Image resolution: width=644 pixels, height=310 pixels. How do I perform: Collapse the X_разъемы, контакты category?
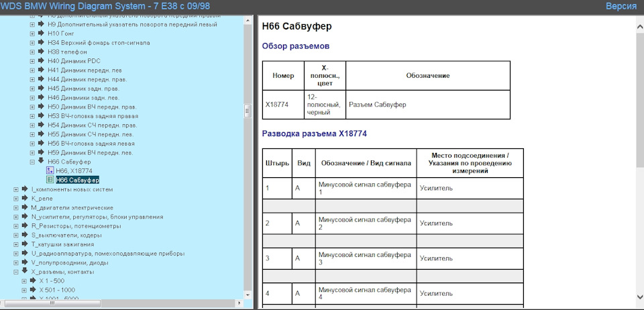click(x=16, y=272)
